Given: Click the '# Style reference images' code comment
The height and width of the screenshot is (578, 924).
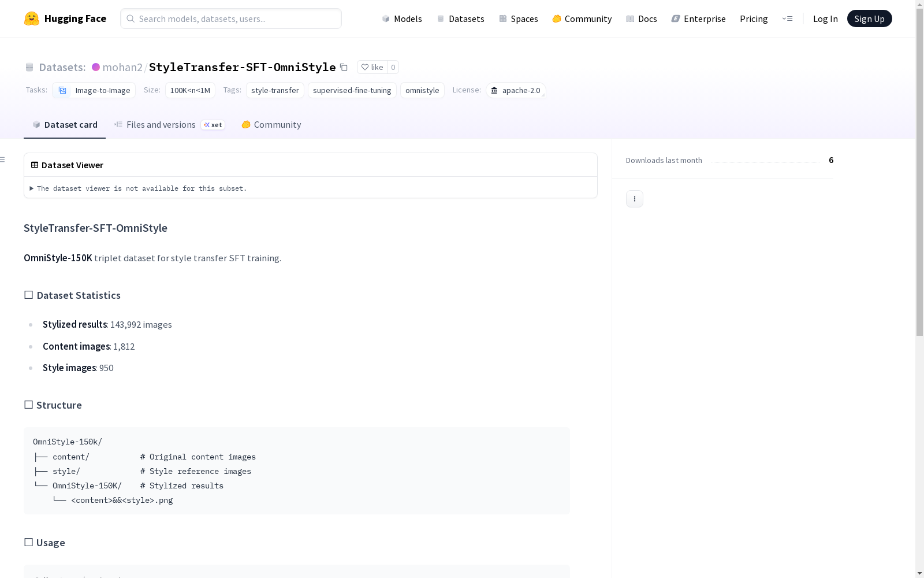Looking at the screenshot, I should click(196, 472).
